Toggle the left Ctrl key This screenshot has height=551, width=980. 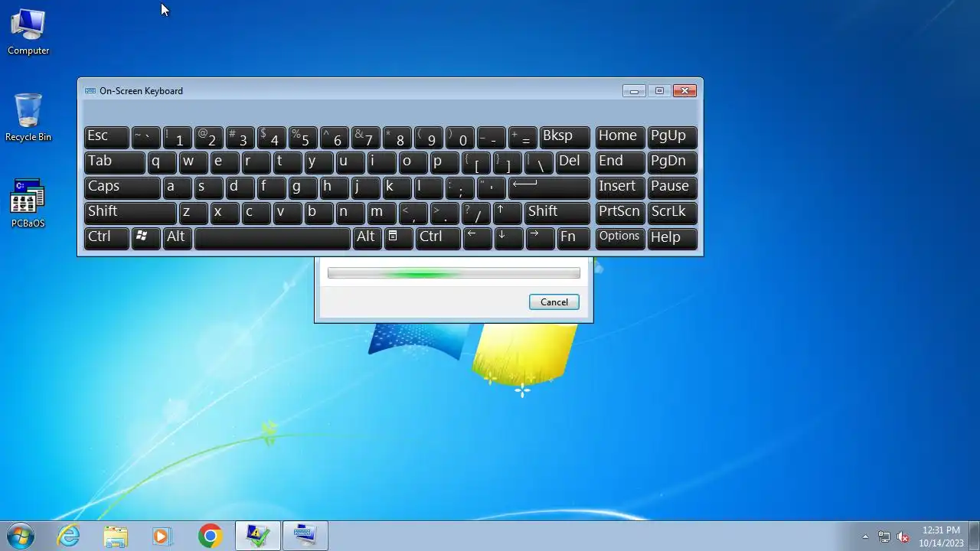click(106, 237)
